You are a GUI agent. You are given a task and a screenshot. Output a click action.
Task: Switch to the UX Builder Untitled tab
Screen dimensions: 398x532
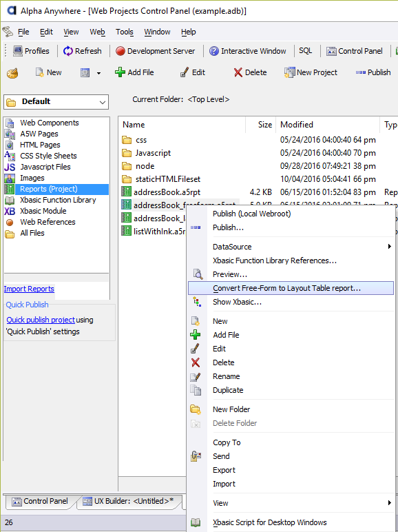tap(129, 501)
